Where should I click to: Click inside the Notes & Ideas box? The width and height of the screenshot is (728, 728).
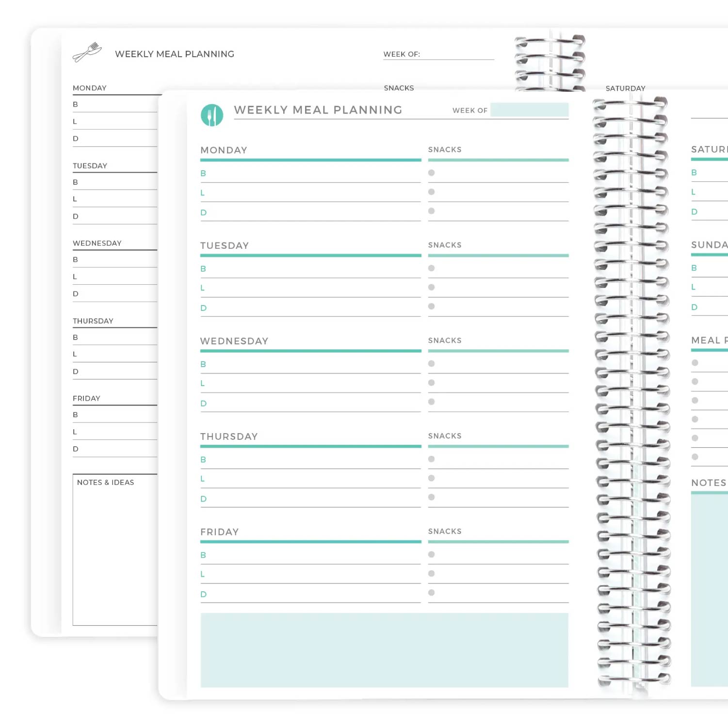tap(114, 553)
